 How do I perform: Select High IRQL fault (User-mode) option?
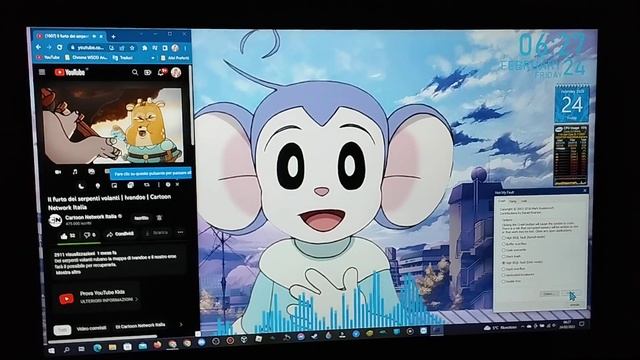click(x=523, y=262)
